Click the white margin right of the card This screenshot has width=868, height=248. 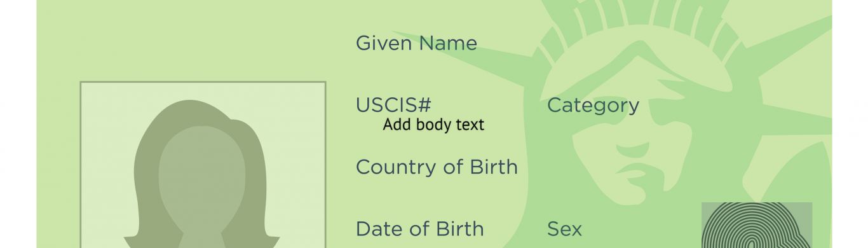tap(850, 124)
